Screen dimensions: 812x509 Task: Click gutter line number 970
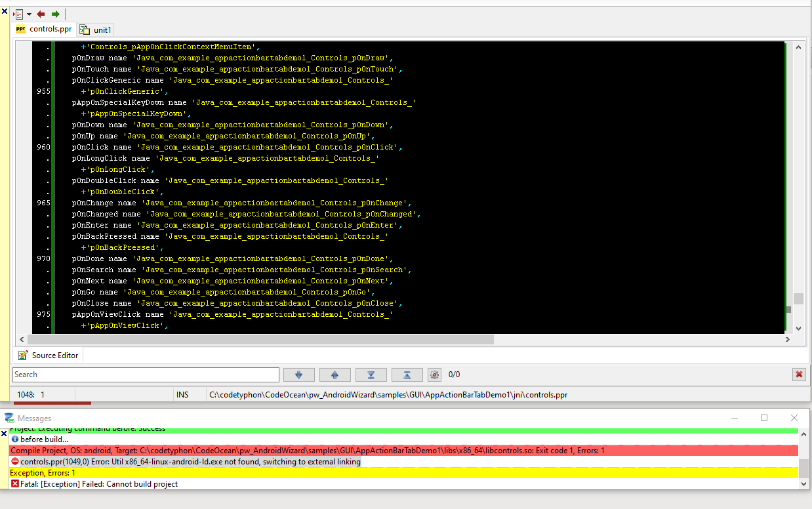pyautogui.click(x=43, y=258)
